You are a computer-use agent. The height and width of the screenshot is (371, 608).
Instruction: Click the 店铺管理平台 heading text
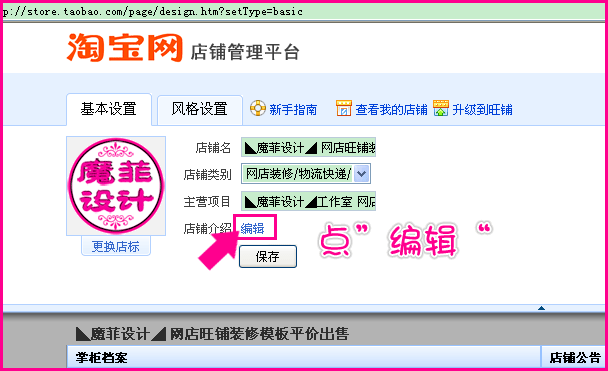pos(245,52)
